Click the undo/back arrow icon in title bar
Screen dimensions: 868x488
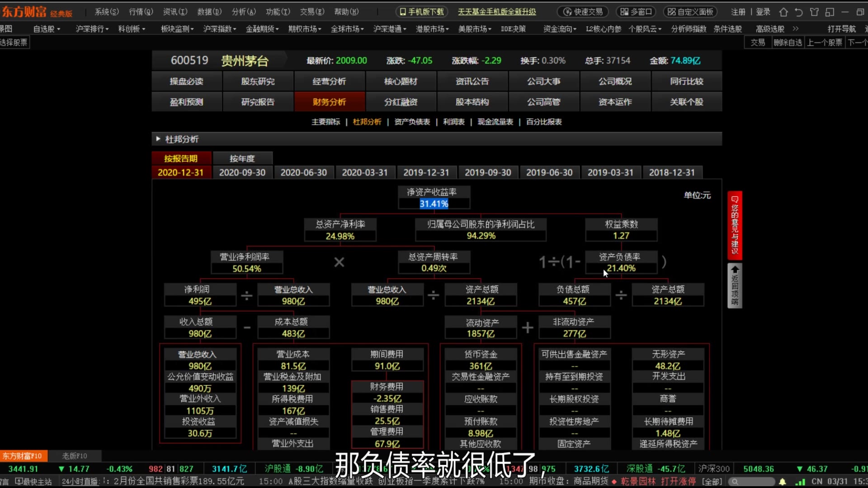tap(799, 12)
